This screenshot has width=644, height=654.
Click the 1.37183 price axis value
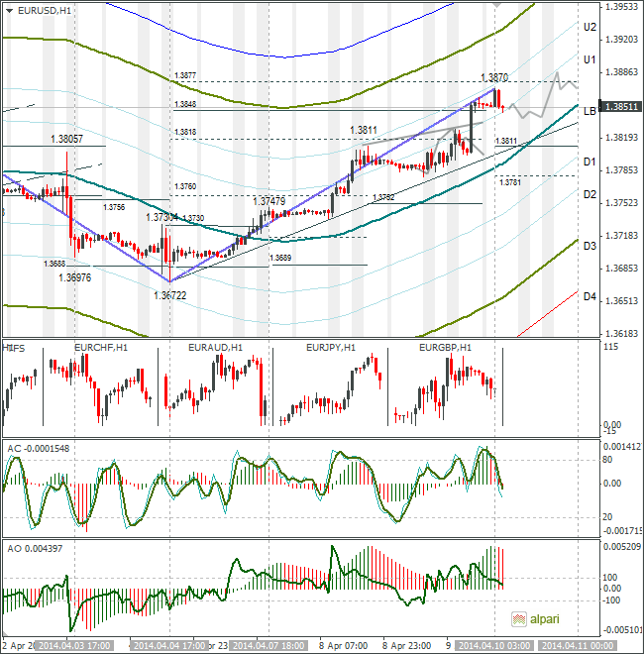(621, 235)
